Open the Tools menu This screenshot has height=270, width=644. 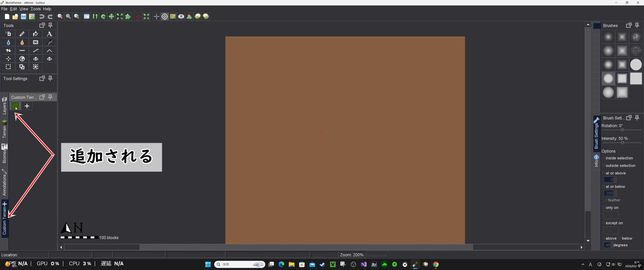pos(35,9)
